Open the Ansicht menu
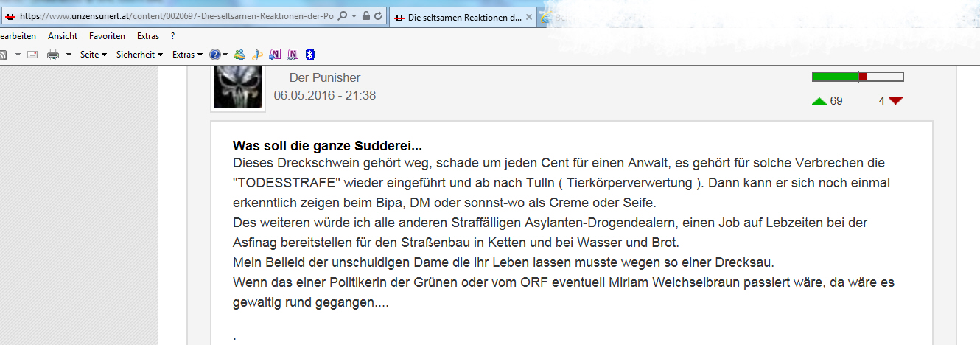Image resolution: width=980 pixels, height=345 pixels. pyautogui.click(x=63, y=35)
